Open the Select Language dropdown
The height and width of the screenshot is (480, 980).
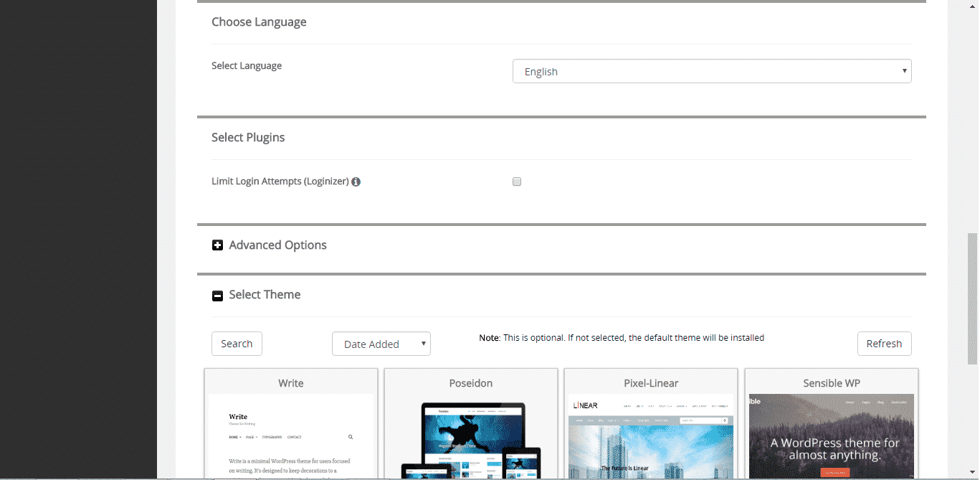[x=712, y=71]
